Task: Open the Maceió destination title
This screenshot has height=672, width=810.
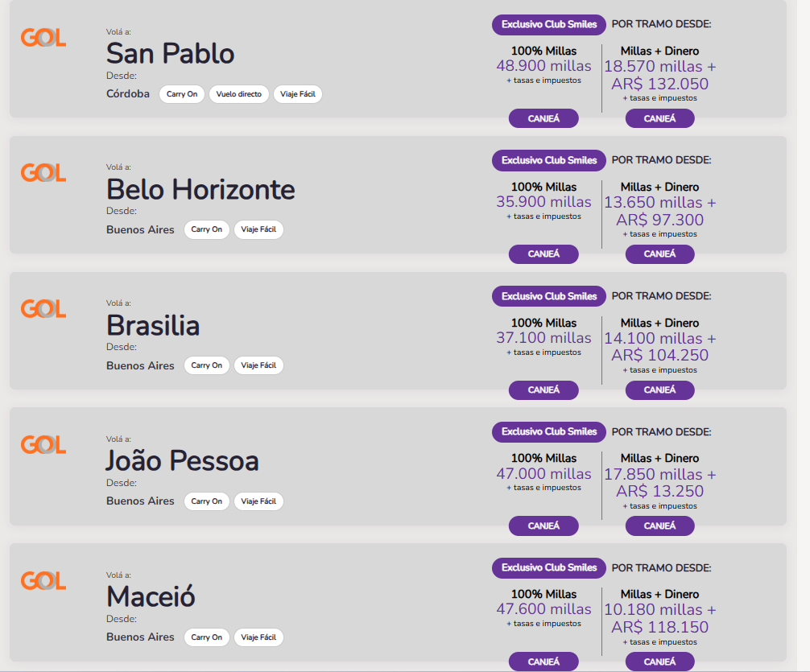Action: coord(151,596)
